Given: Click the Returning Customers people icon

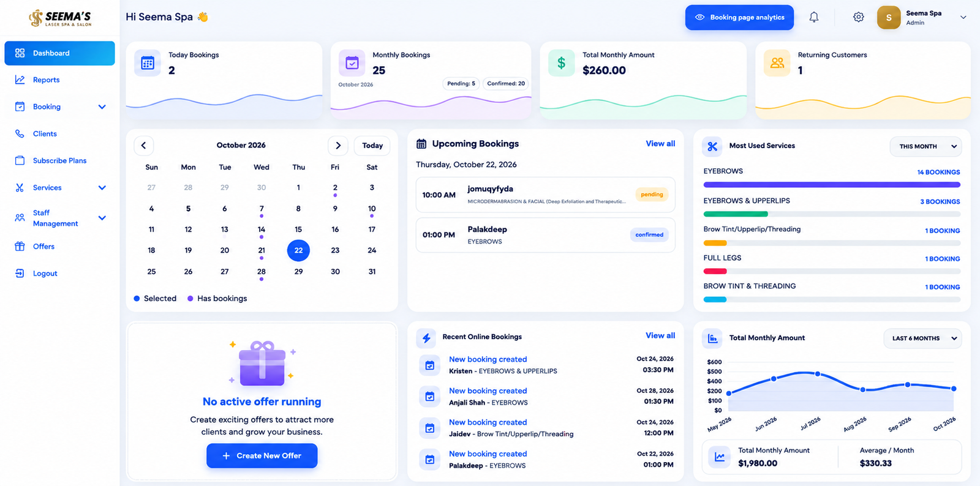Looking at the screenshot, I should point(777,63).
